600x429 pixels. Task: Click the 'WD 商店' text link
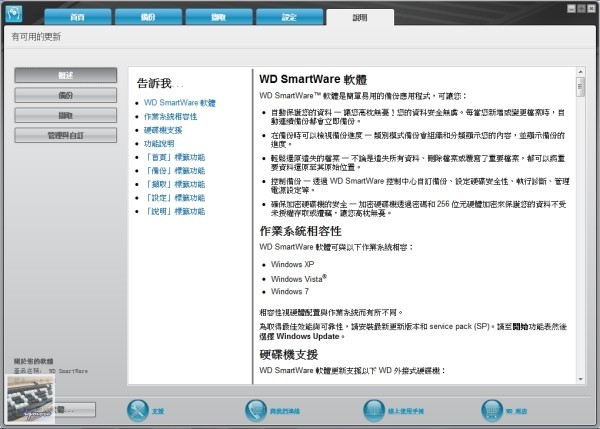[516, 411]
